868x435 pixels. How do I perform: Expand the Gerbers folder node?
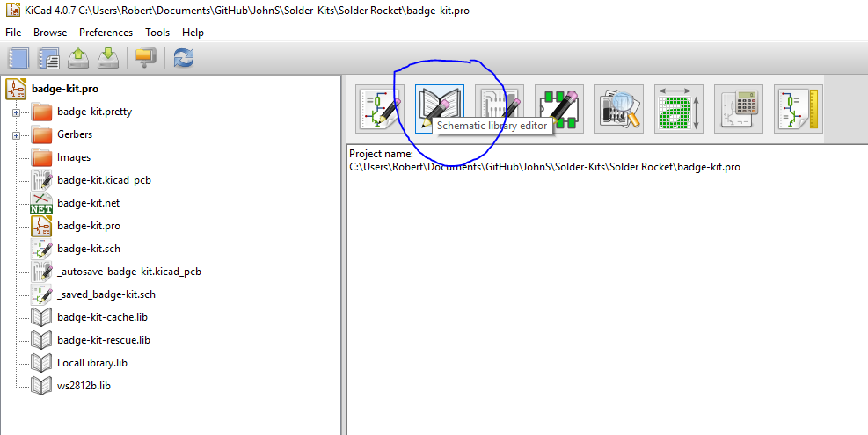[16, 135]
